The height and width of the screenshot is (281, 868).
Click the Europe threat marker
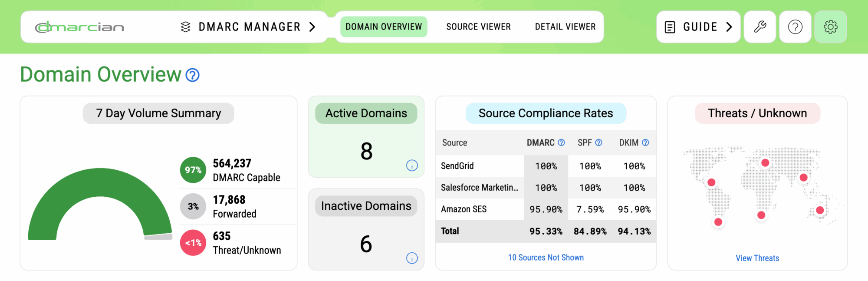765,163
